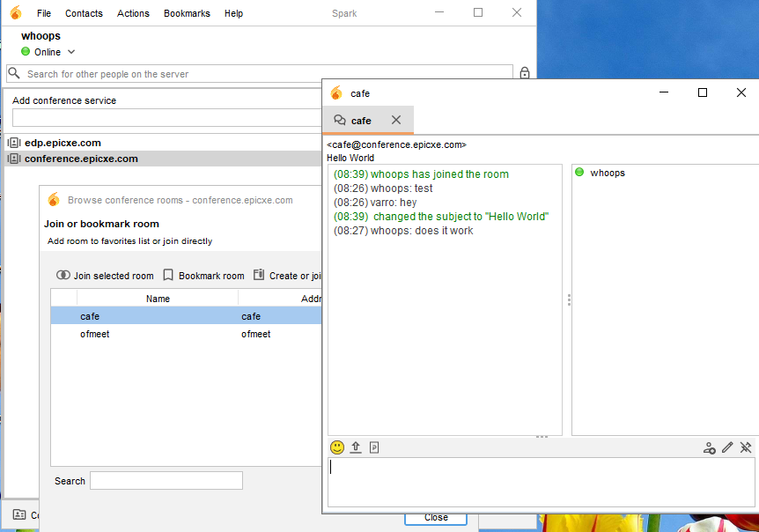Screen dimensions: 759x532
Task: Click the ofmeet address cell
Action: pyautogui.click(x=255, y=334)
